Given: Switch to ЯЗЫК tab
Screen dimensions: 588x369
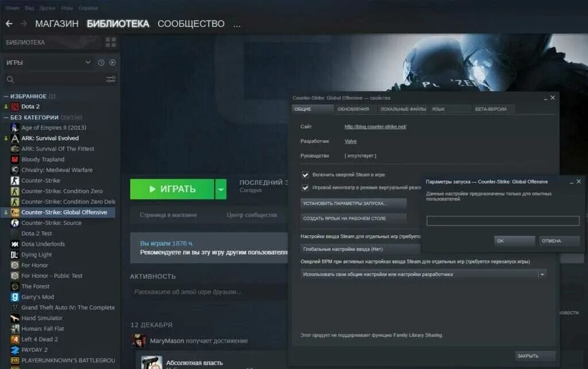Looking at the screenshot, I should 450,109.
